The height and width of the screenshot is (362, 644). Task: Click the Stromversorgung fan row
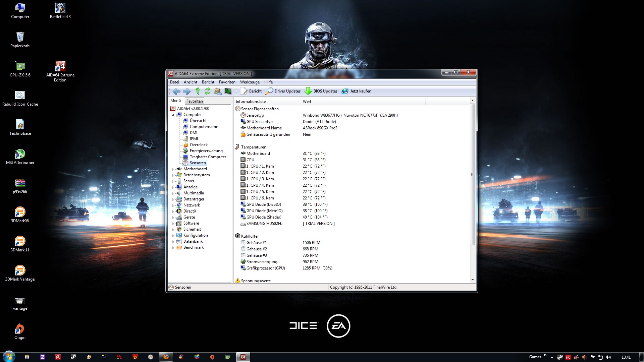(x=351, y=262)
